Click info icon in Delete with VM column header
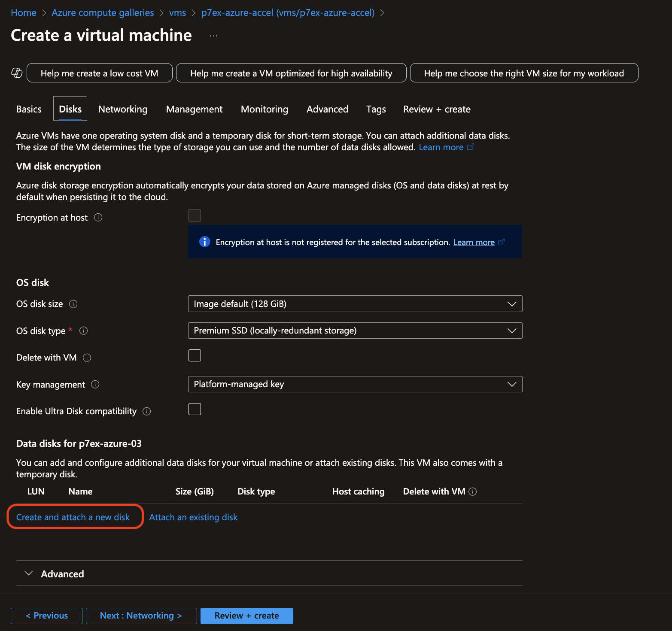Viewport: 672px width, 631px height. pos(473,492)
